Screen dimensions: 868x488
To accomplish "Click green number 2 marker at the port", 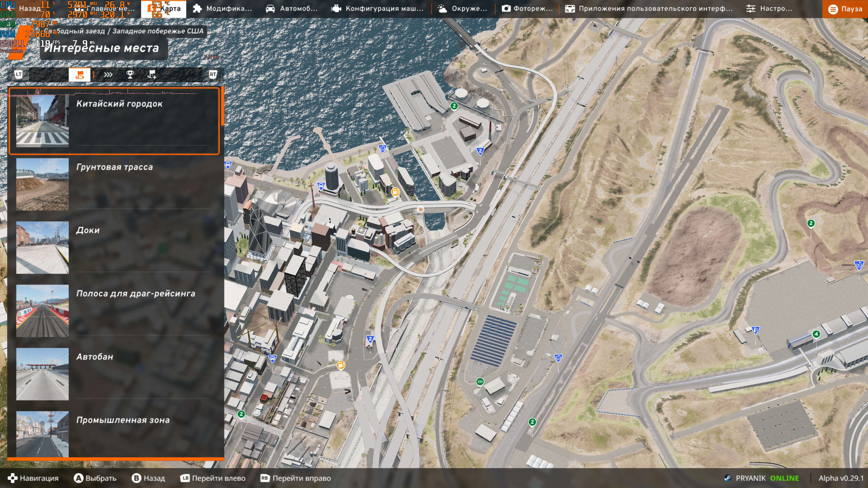I will (x=454, y=106).
